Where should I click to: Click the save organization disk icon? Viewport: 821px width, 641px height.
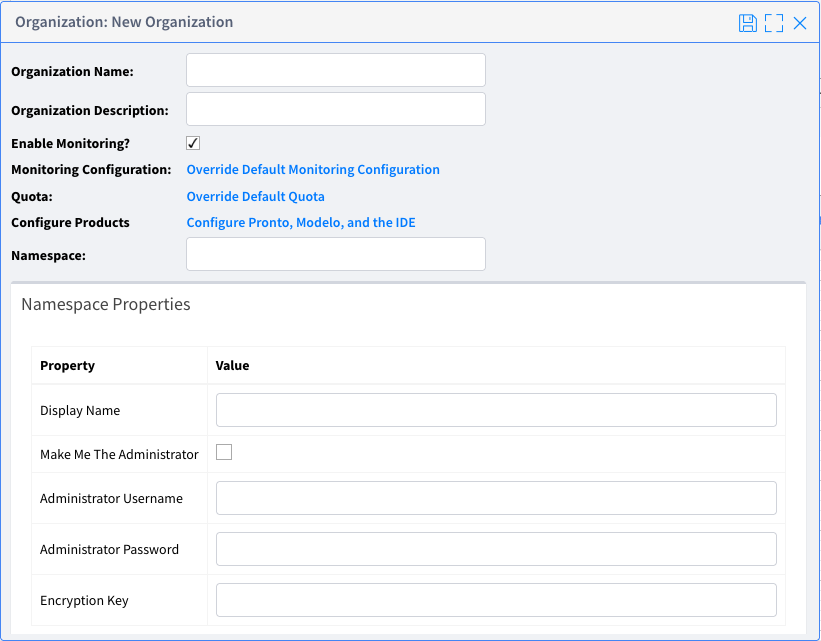pyautogui.click(x=747, y=23)
